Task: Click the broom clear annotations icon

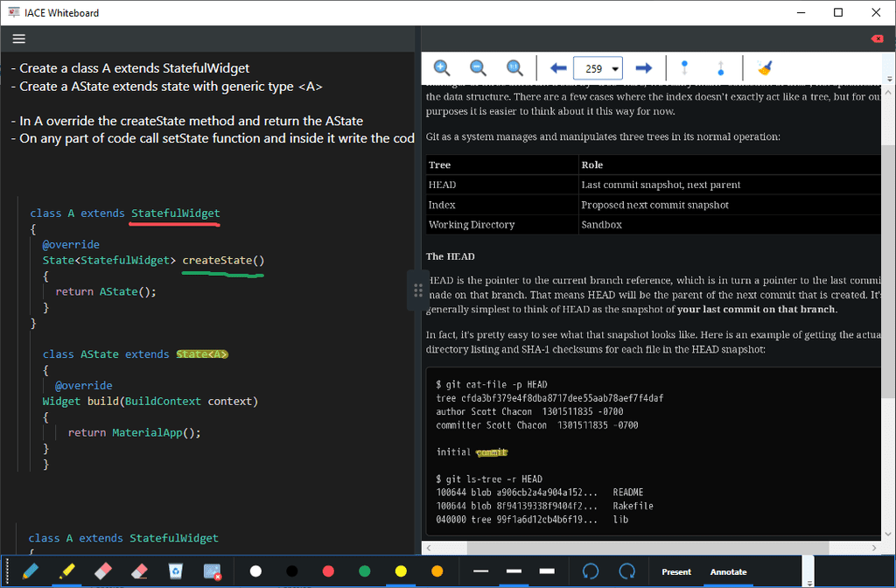Action: click(x=764, y=68)
